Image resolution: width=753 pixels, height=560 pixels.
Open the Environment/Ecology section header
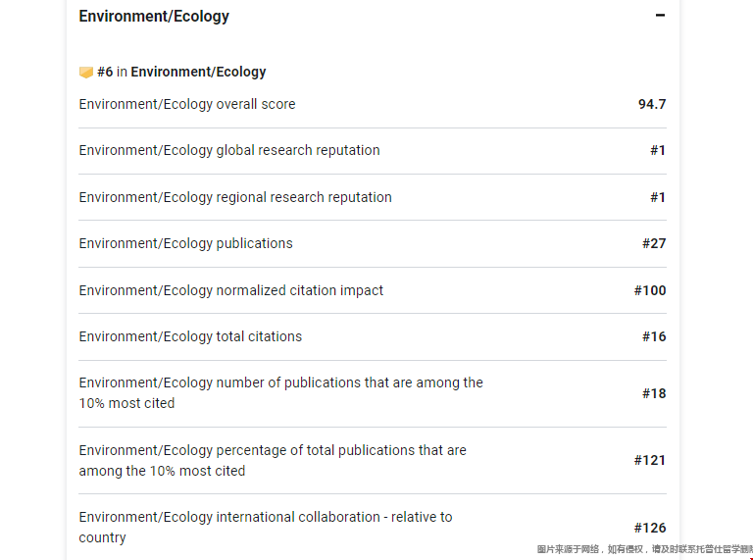pyautogui.click(x=154, y=16)
